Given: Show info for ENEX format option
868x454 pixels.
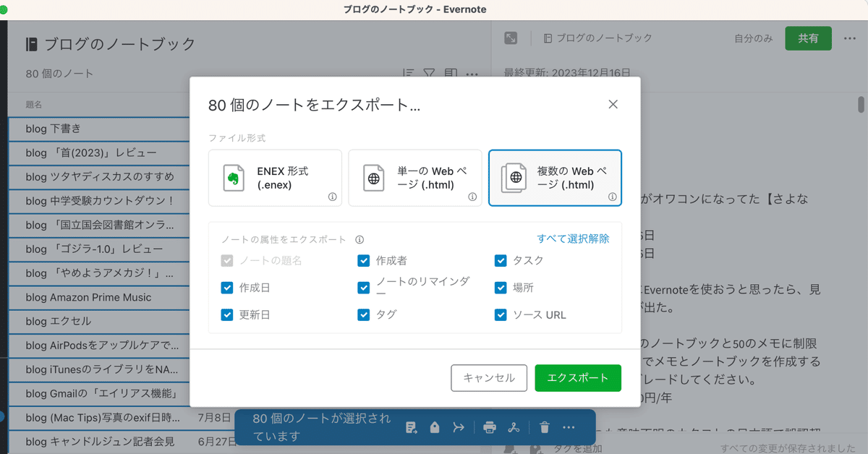Looking at the screenshot, I should coord(332,197).
